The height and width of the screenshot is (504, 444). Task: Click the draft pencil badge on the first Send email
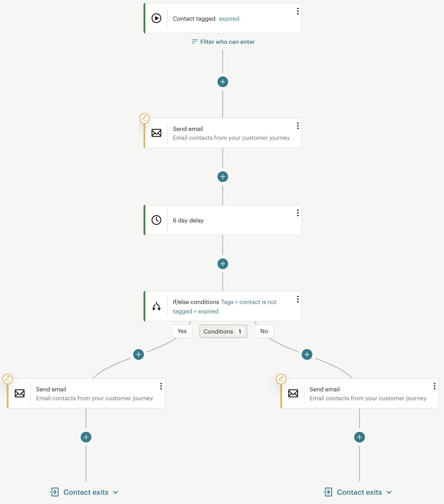click(144, 119)
